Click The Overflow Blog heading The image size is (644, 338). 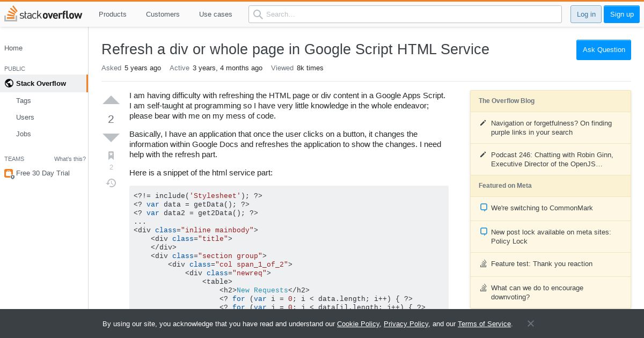pyautogui.click(x=507, y=100)
